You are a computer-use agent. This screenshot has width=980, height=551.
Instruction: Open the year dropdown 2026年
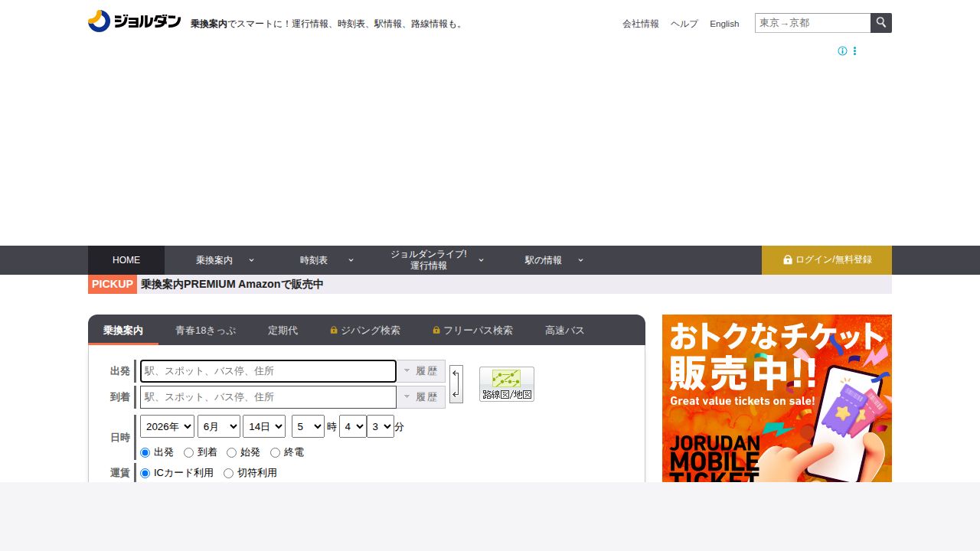(x=167, y=426)
